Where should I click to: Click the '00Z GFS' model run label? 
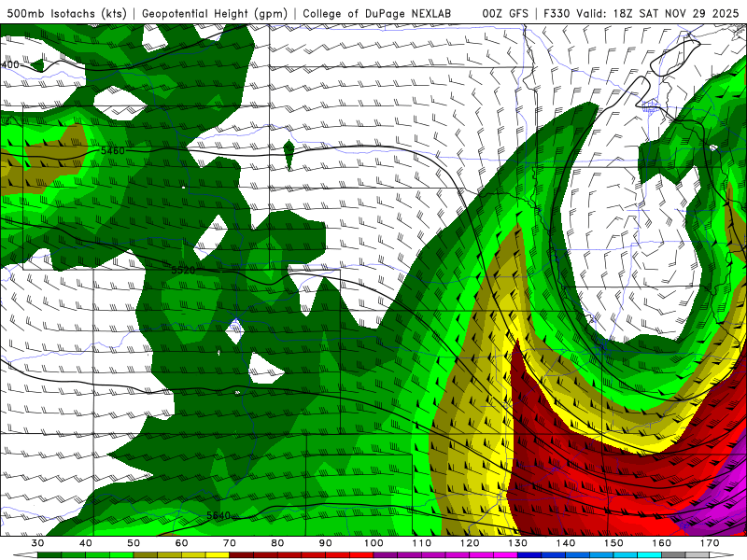[505, 13]
